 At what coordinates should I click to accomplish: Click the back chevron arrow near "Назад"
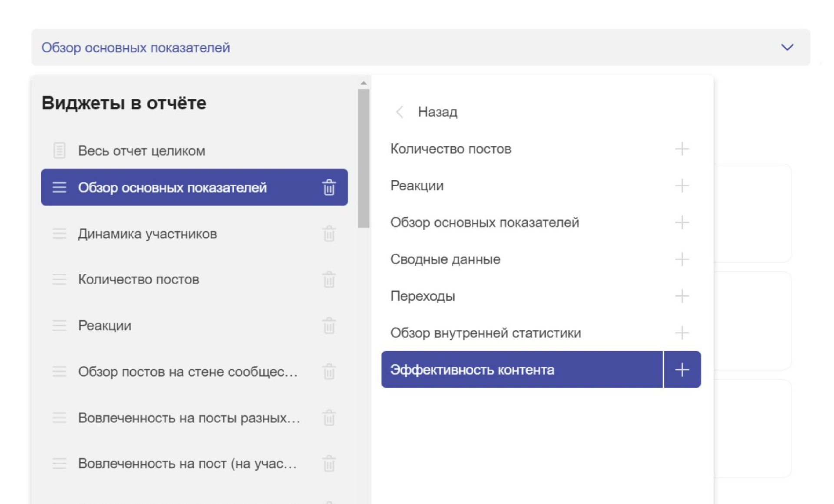400,112
